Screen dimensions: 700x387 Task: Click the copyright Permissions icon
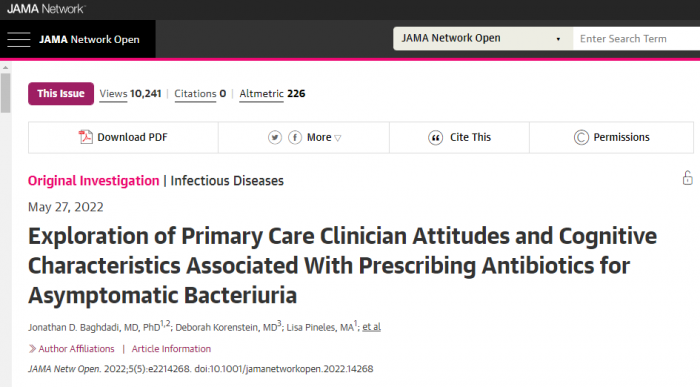pyautogui.click(x=581, y=137)
